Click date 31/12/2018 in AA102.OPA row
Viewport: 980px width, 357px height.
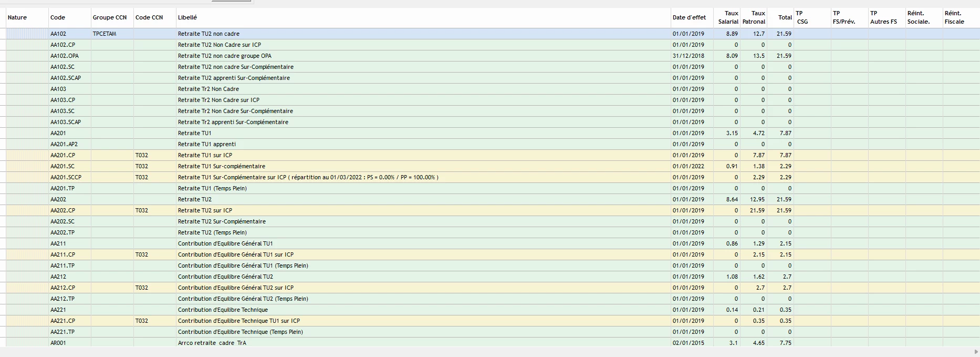point(689,56)
